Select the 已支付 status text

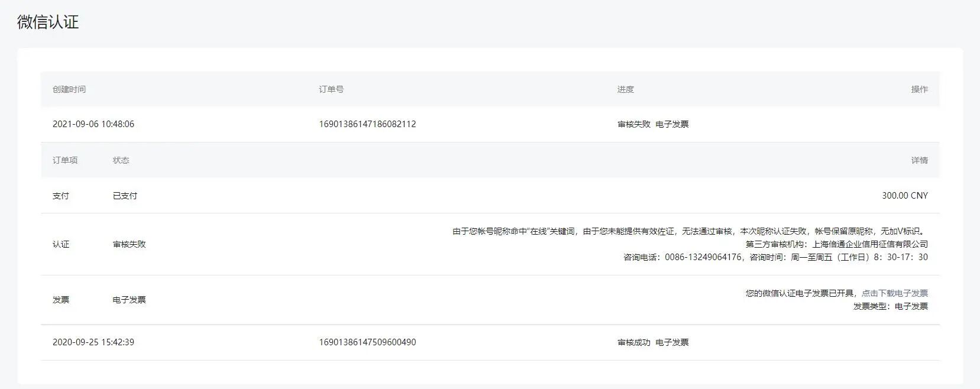click(125, 196)
